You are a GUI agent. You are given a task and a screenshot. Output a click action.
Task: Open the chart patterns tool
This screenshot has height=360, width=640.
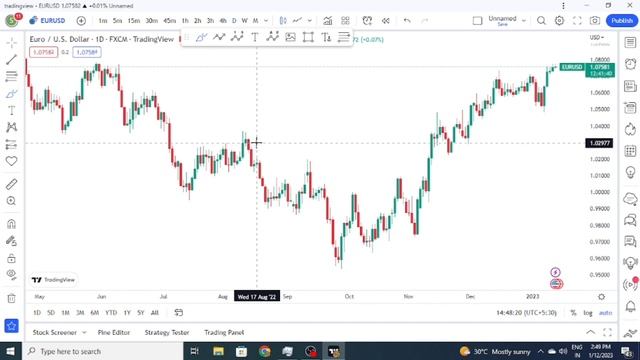(11, 127)
